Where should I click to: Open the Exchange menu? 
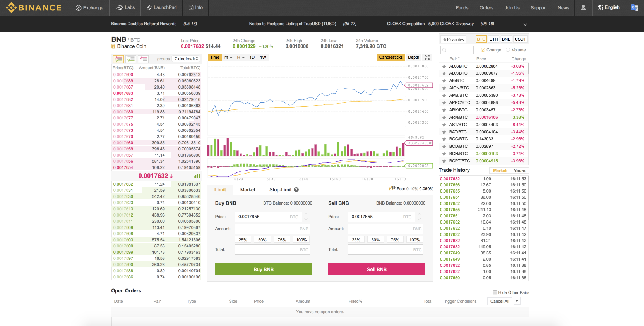click(x=89, y=8)
